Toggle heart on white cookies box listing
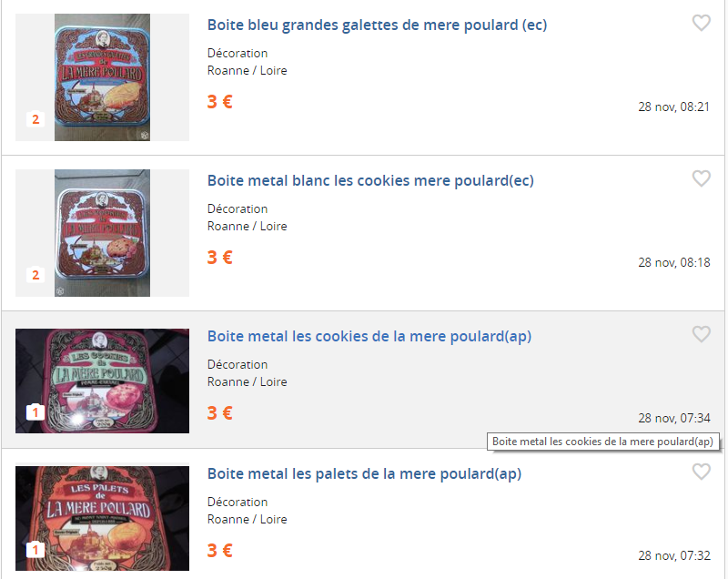The width and height of the screenshot is (728, 579). [701, 178]
